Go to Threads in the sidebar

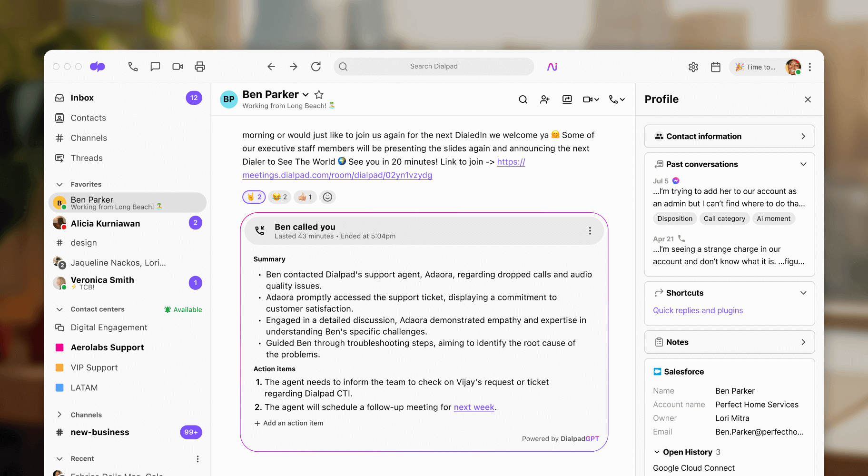(86, 158)
